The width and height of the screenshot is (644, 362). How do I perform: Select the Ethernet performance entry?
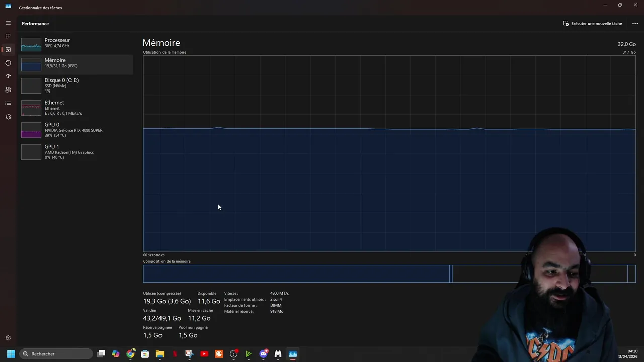[x=75, y=108]
